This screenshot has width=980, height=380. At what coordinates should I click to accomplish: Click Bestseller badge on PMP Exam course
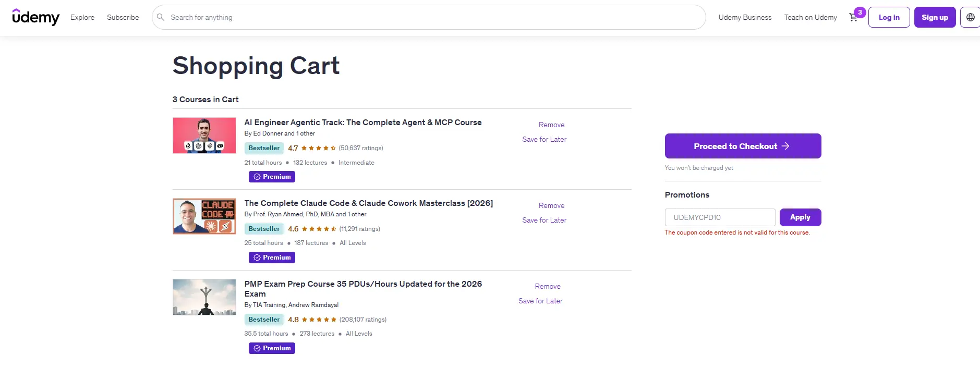coord(264,320)
